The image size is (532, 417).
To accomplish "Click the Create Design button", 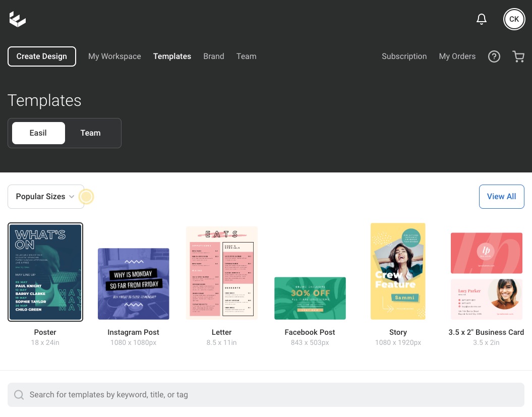I will 42,56.
